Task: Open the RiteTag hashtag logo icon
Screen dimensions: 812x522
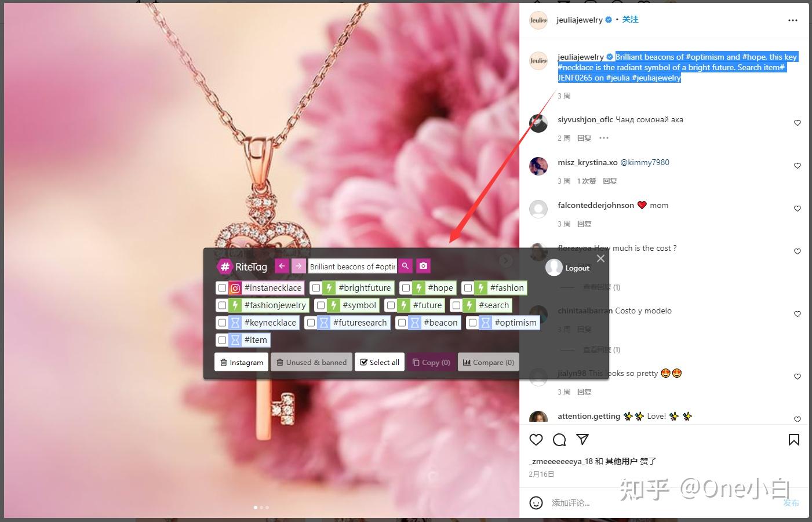Action: click(225, 267)
